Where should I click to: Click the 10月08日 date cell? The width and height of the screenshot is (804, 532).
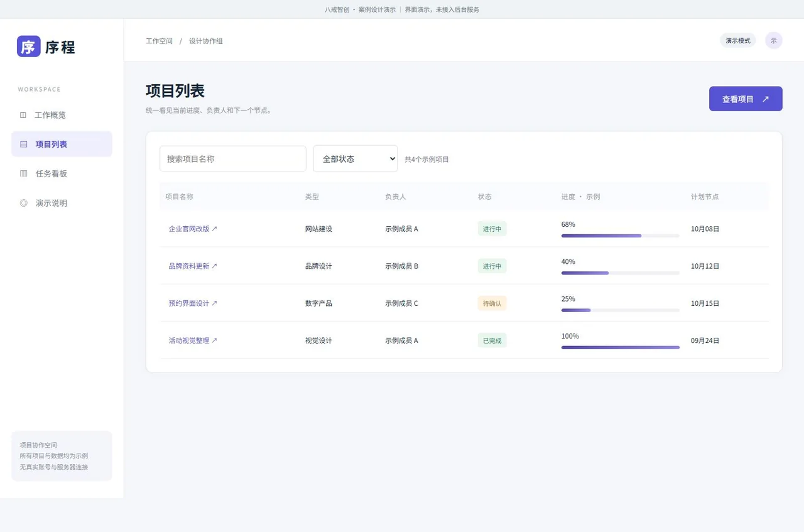705,229
